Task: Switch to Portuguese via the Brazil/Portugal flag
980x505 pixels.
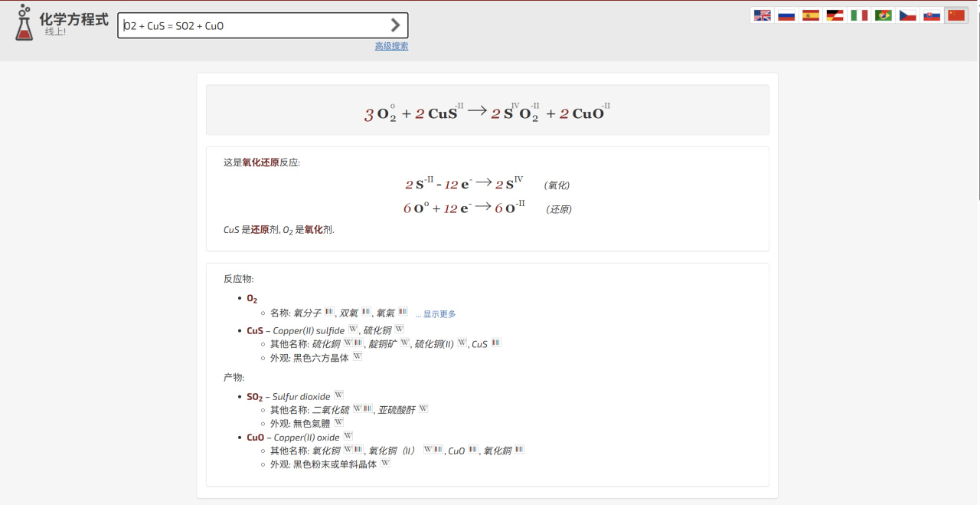Action: pos(884,15)
